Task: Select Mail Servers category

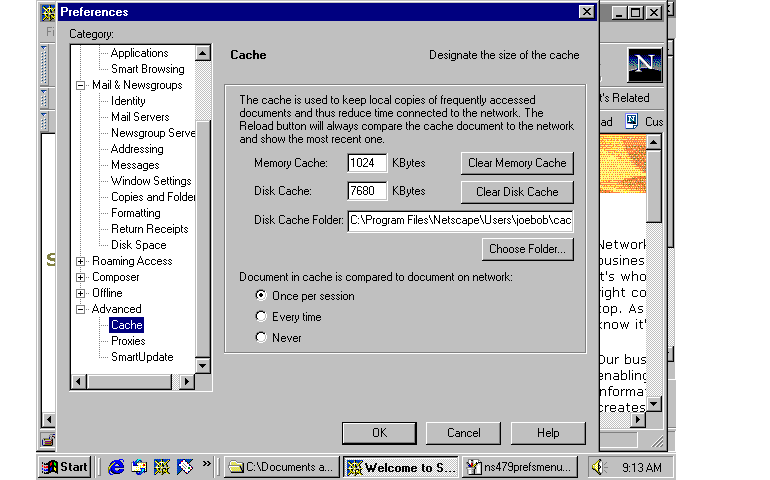Action: (140, 117)
